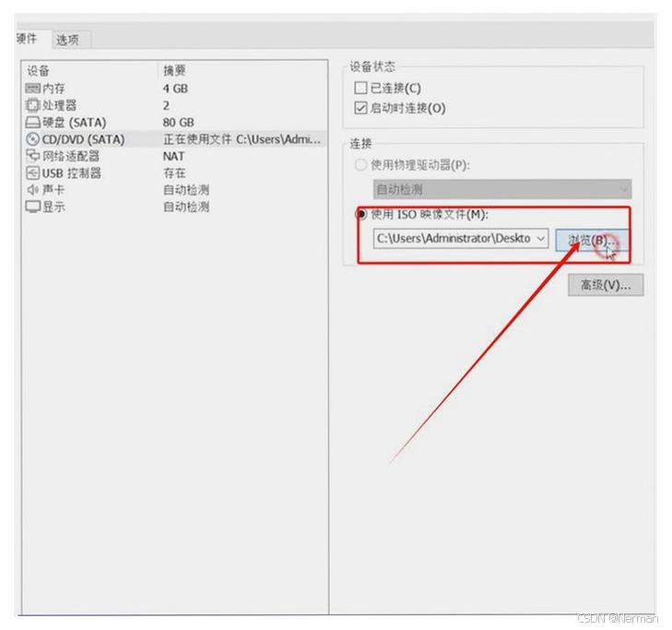672x630 pixels.
Task: Select the CD/DVD (SATA) device row
Action: coord(175,139)
